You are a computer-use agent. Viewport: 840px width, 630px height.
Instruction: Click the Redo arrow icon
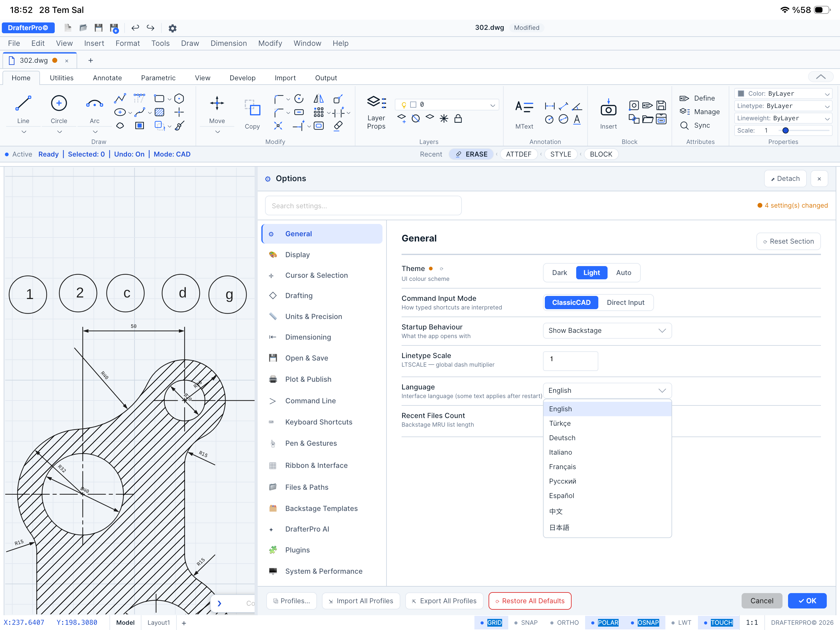pyautogui.click(x=151, y=28)
